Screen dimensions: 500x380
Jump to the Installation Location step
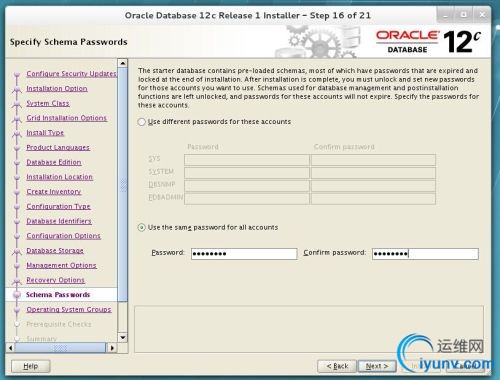tap(59, 177)
